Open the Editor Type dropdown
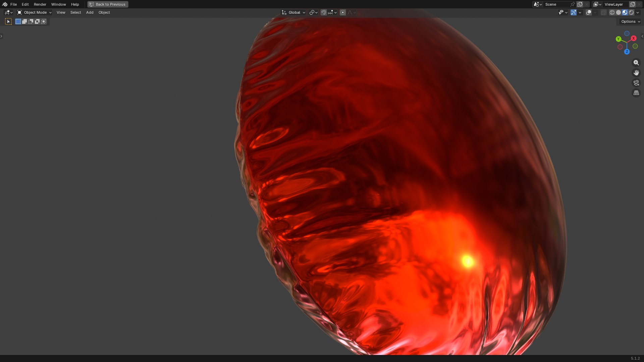This screenshot has width=644, height=362. 8,12
